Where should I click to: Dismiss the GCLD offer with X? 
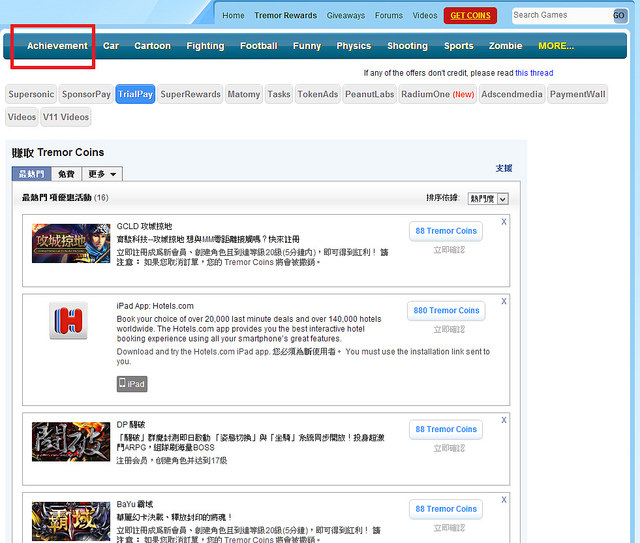[504, 222]
